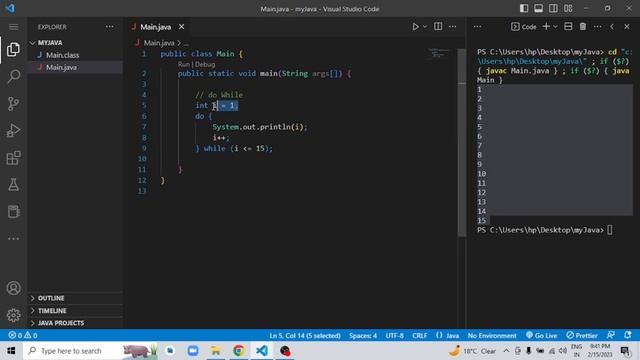Click the Debug code lens above main
The width and height of the screenshot is (640, 360).
[x=205, y=64]
